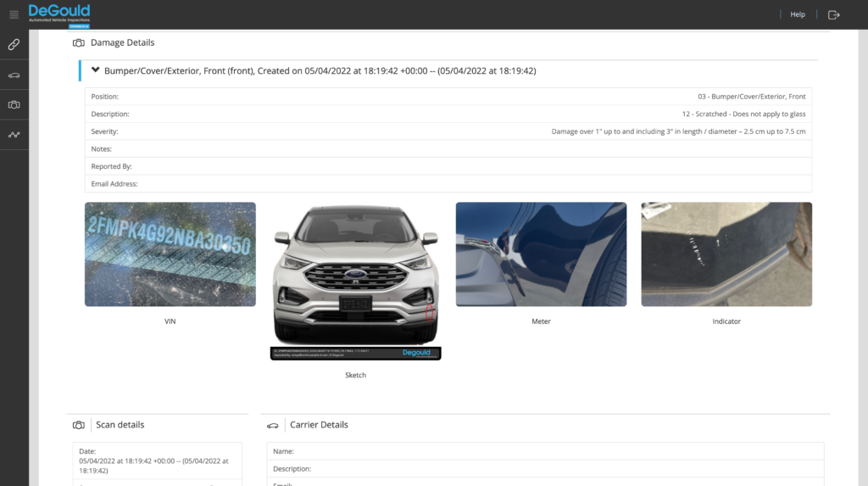Click the Scan details heading
Screen dimensions: 868x486
120,424
